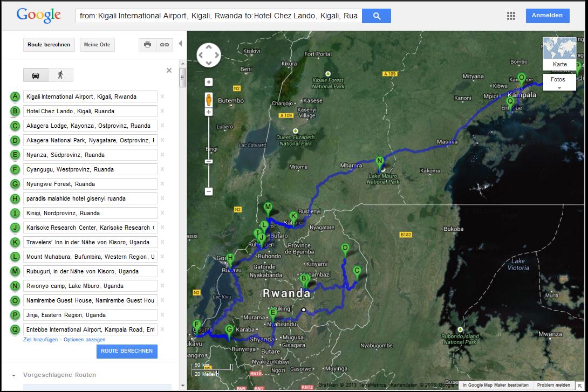
Task: Click the zoom slider handle
Action: click(x=209, y=162)
